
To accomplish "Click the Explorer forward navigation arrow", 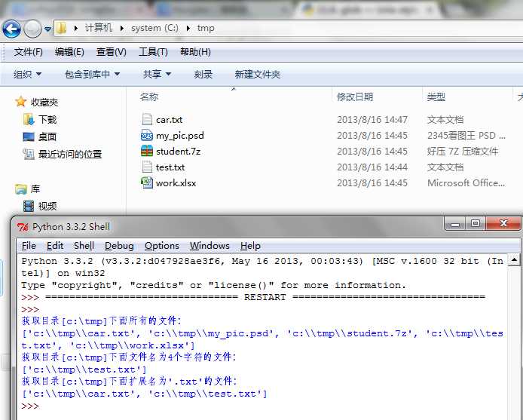I will click(32, 29).
